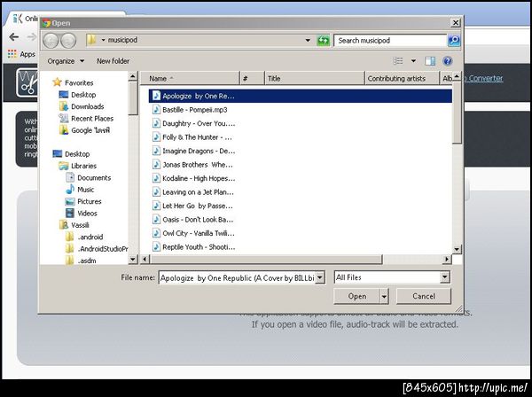
Task: Click the Pictures library icon
Action: (x=70, y=201)
